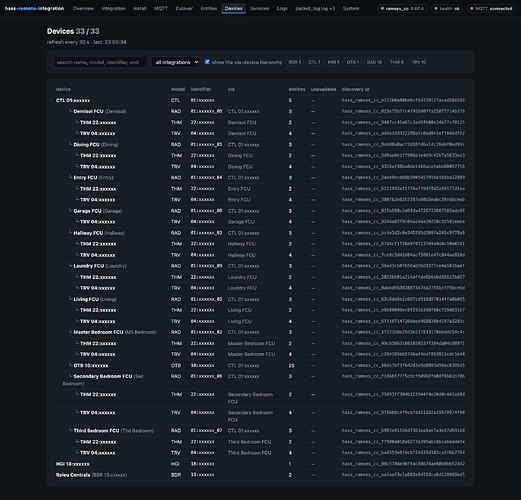521x500 pixels.
Task: Select the Living FCU device row
Action: [x=260, y=299]
